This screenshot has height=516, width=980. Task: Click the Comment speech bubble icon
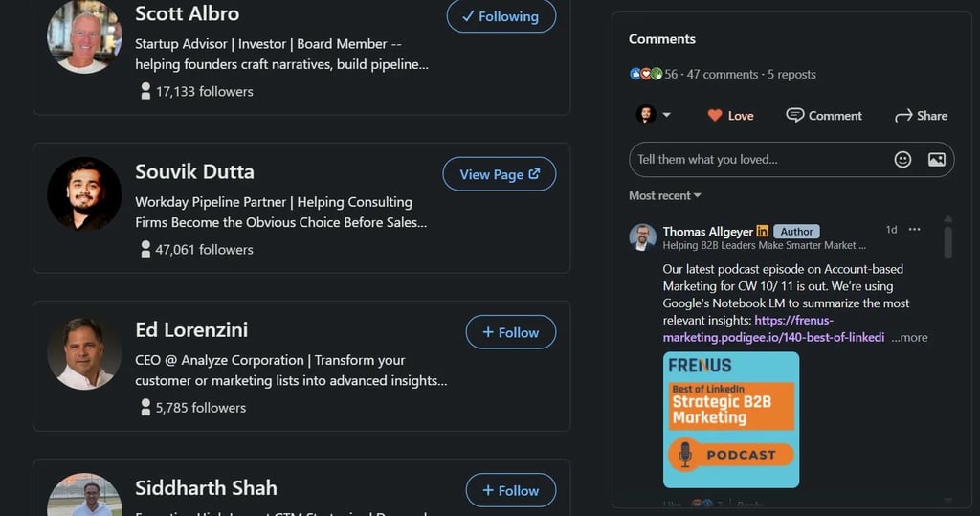click(794, 115)
